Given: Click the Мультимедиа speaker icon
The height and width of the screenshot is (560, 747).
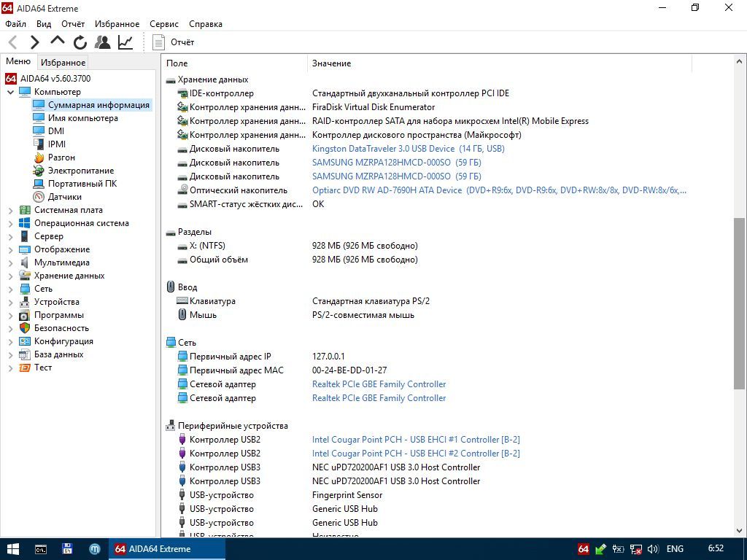Looking at the screenshot, I should click(25, 262).
